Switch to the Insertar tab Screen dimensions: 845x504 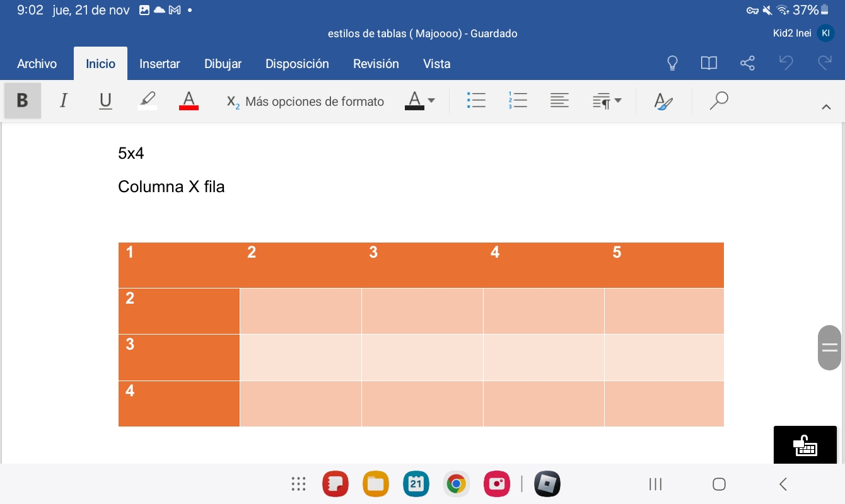(160, 64)
